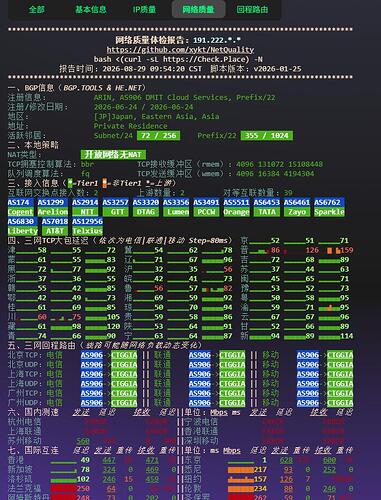Select the AS3320 badge
This screenshot has width=381, height=500.
tap(146, 202)
